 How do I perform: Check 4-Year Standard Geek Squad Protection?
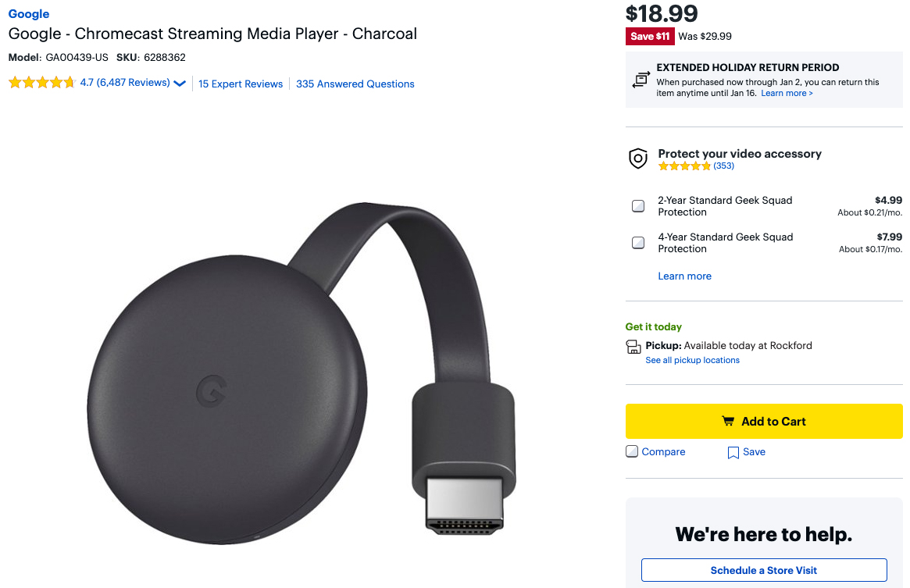pos(638,243)
